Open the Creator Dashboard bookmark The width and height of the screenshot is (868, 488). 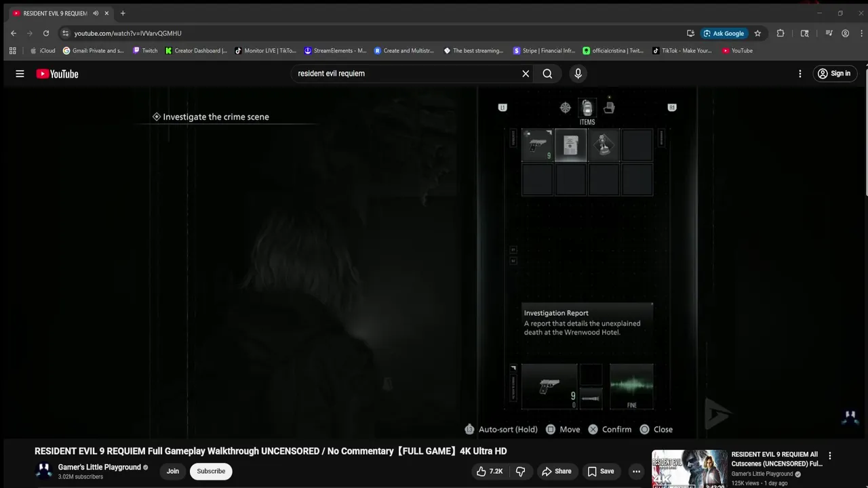coord(197,50)
